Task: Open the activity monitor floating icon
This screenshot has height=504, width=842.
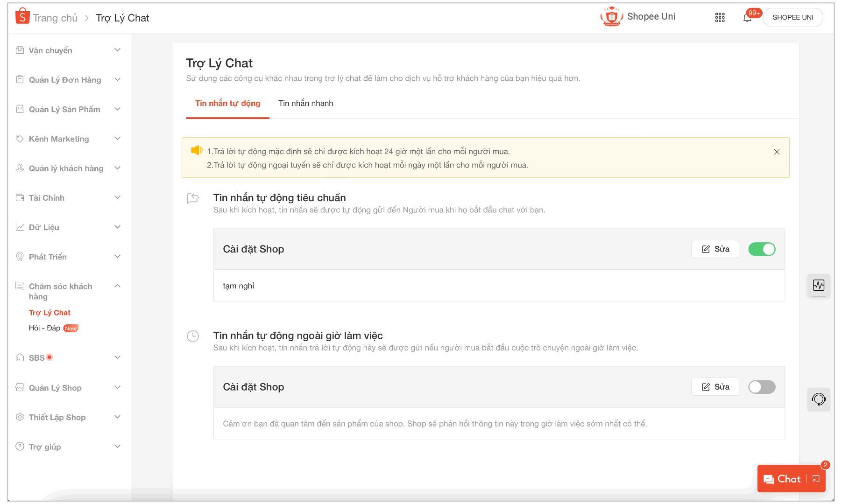Action: pos(818,285)
